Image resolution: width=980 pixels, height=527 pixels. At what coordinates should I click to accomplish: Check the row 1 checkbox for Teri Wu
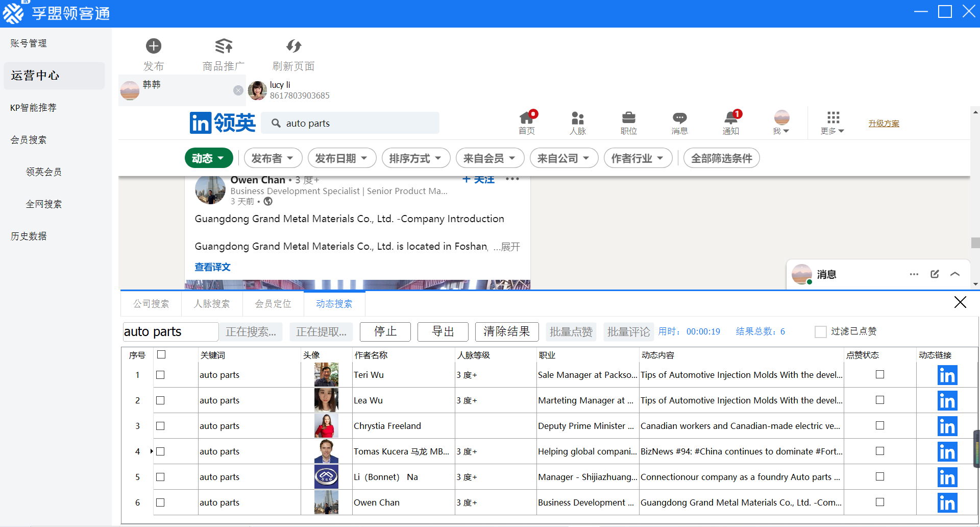coord(160,375)
